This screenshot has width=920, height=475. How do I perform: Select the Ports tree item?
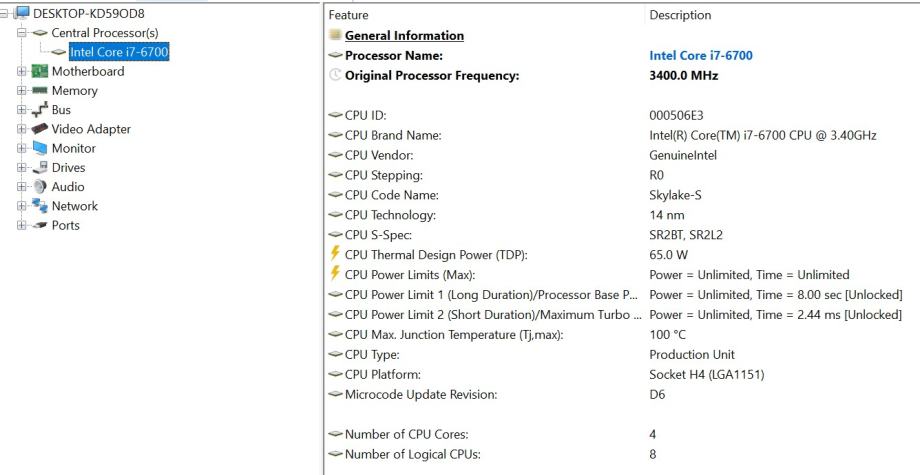pos(65,225)
